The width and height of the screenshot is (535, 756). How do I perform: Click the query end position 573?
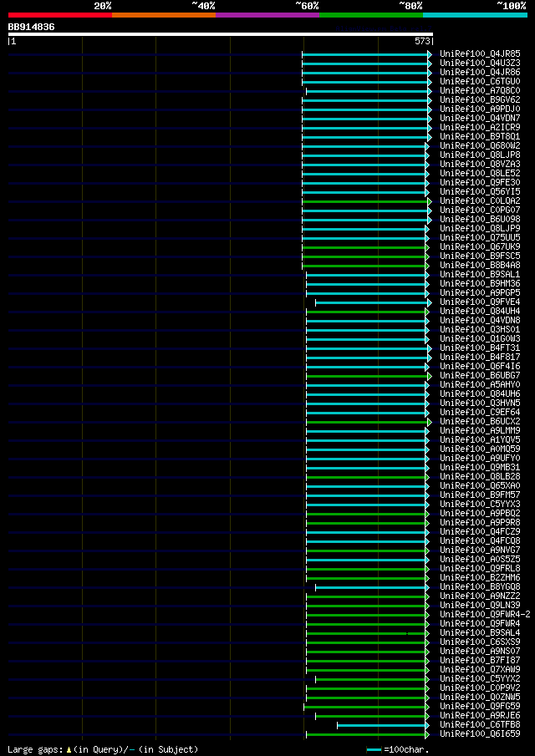[x=422, y=42]
